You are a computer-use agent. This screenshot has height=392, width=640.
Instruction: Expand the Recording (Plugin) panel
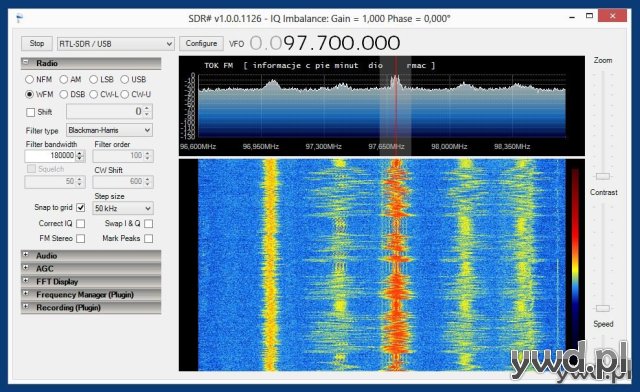(x=91, y=308)
